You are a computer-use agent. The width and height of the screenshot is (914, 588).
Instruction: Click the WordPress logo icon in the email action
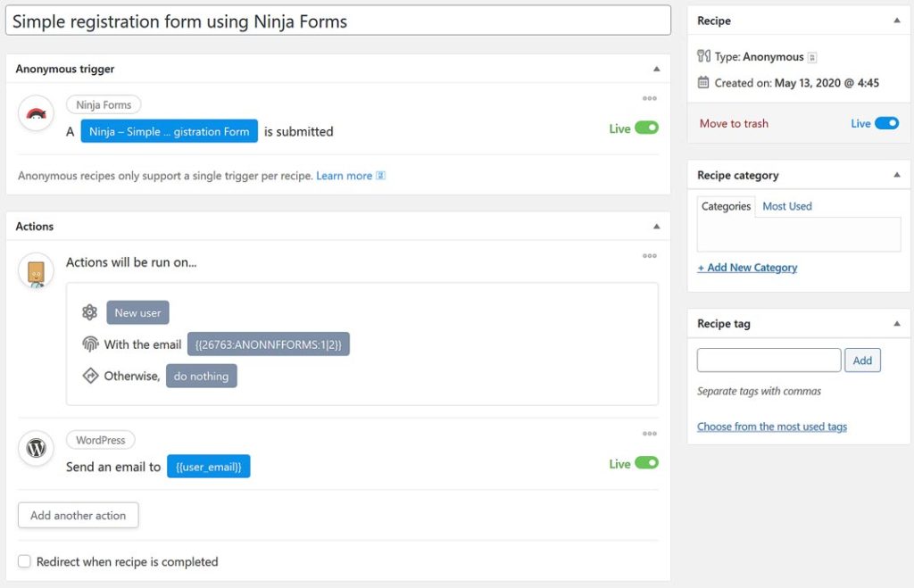(x=36, y=449)
